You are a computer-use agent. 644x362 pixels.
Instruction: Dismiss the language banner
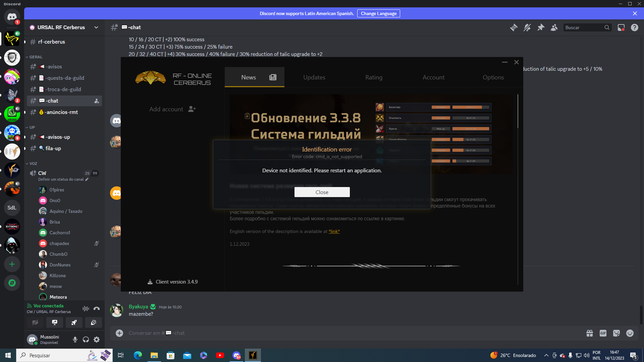pos(635,13)
